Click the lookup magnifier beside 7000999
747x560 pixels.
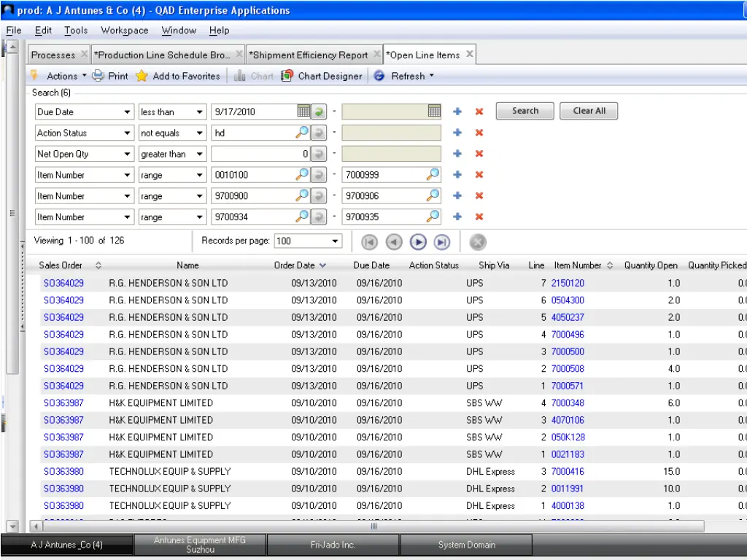433,174
